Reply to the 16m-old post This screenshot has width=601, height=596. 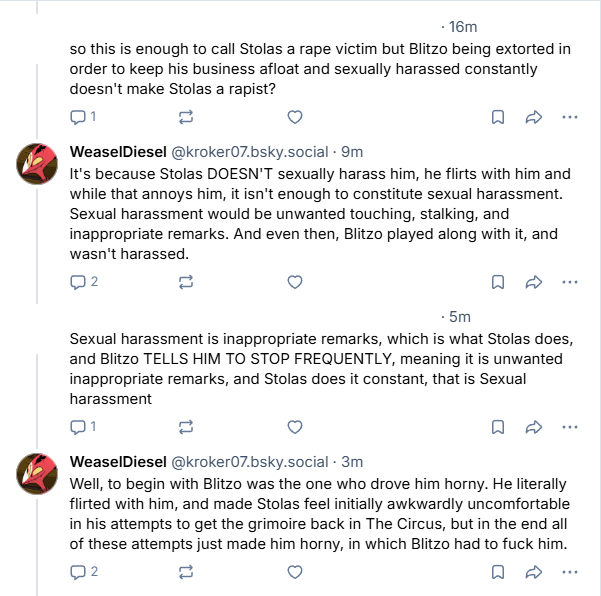(79, 117)
